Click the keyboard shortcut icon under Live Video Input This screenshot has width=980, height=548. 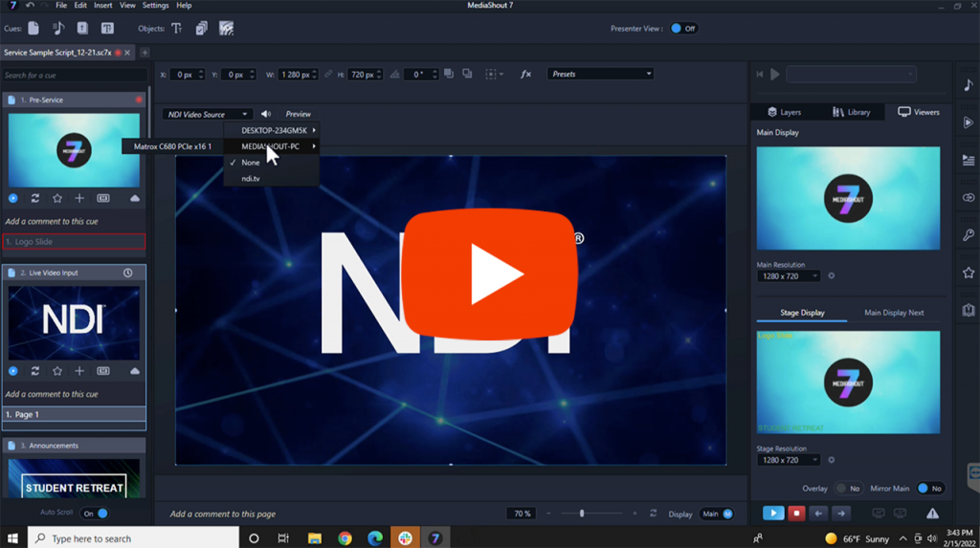coord(103,371)
